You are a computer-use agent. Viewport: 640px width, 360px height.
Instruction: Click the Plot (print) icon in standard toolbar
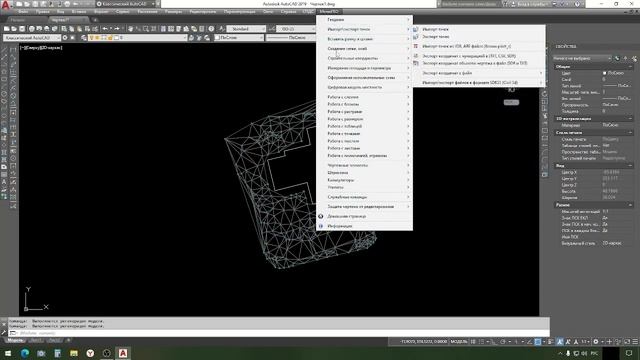tap(31, 29)
